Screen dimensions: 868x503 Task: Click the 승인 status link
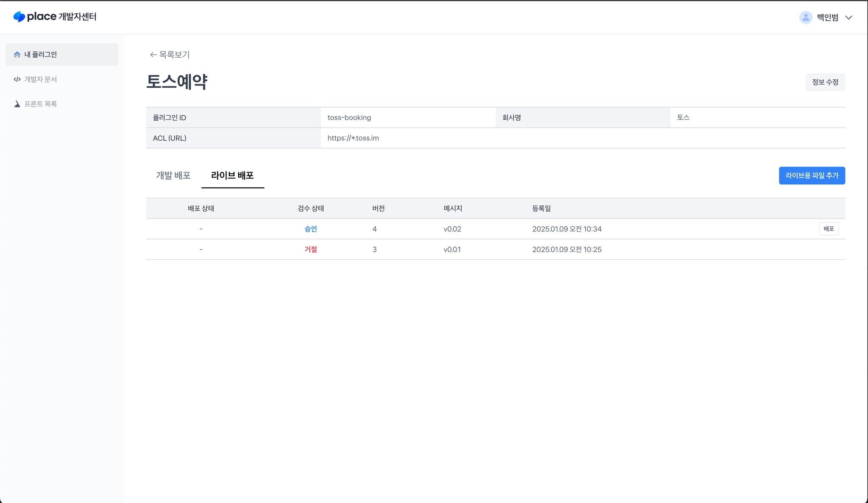click(310, 229)
